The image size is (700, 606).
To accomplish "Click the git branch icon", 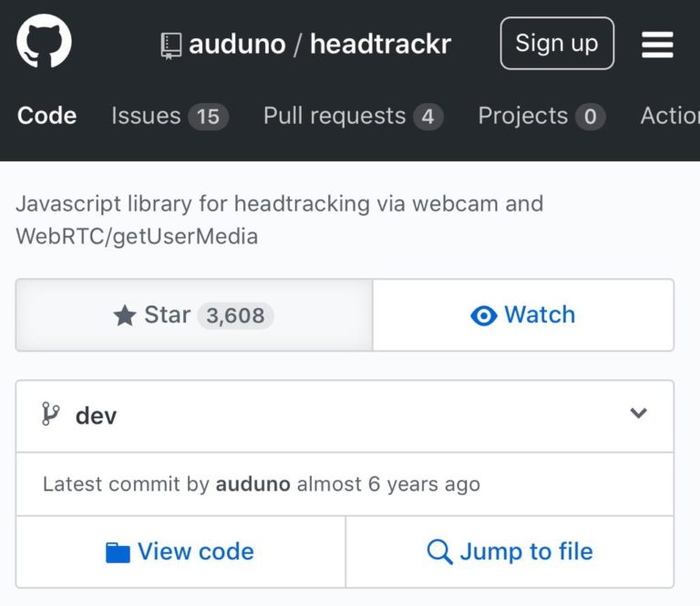I will [51, 415].
